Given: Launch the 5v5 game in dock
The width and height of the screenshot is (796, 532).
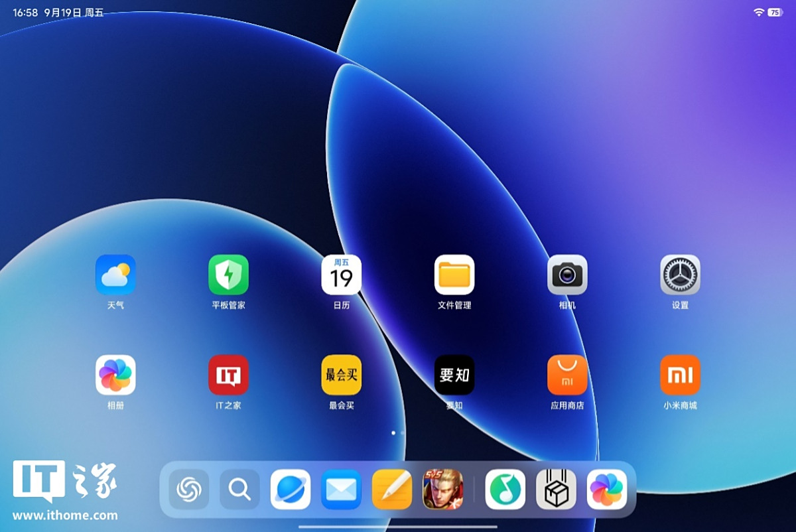Looking at the screenshot, I should pyautogui.click(x=442, y=490).
